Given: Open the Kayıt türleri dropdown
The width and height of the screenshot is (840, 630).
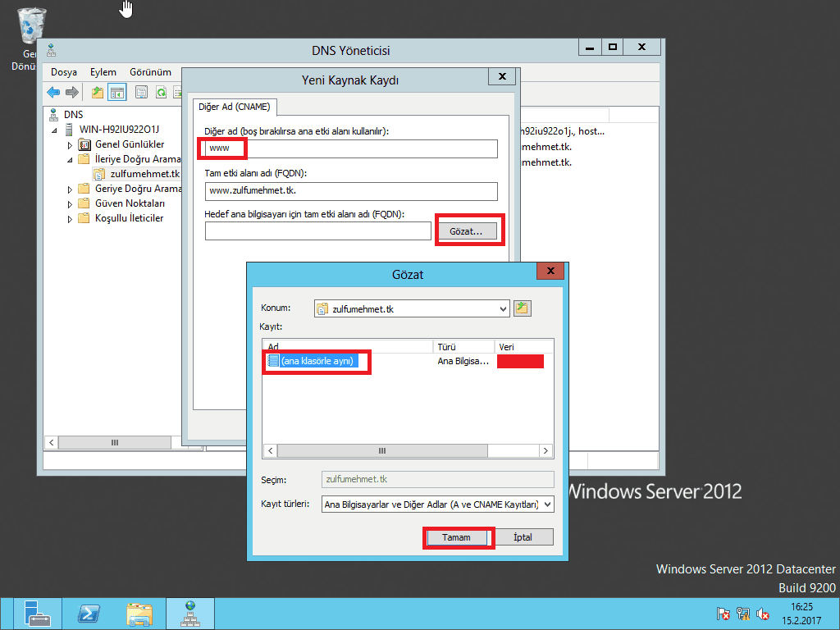Looking at the screenshot, I should click(547, 504).
